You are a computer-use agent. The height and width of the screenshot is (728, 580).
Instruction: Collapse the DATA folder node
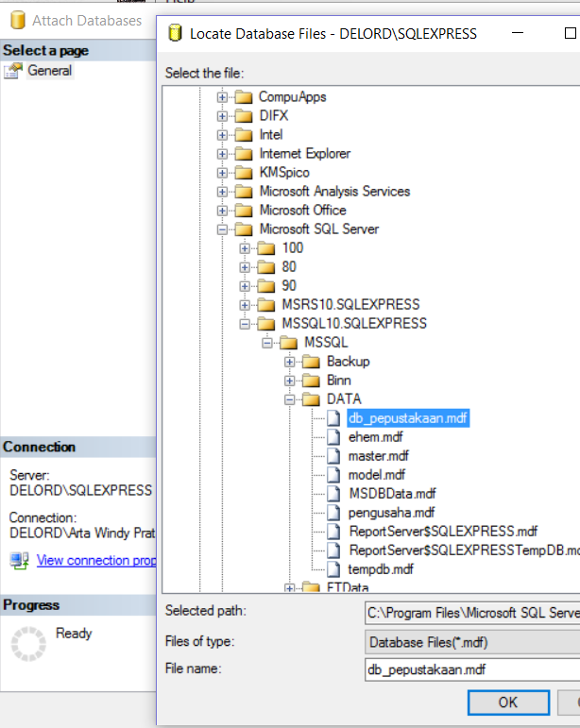289,399
